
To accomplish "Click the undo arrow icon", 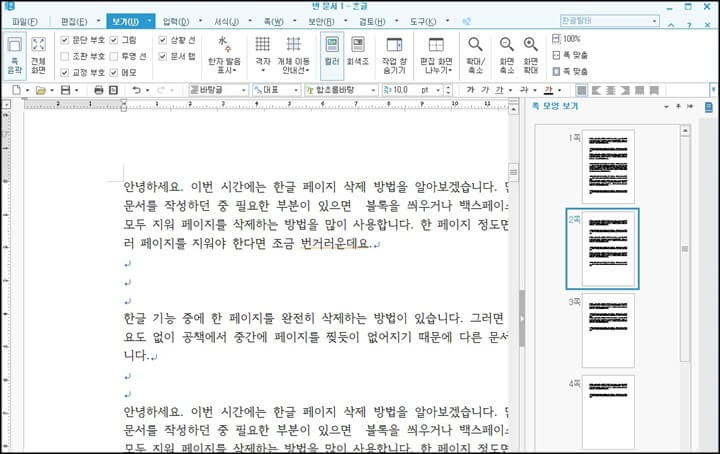I will tap(136, 90).
